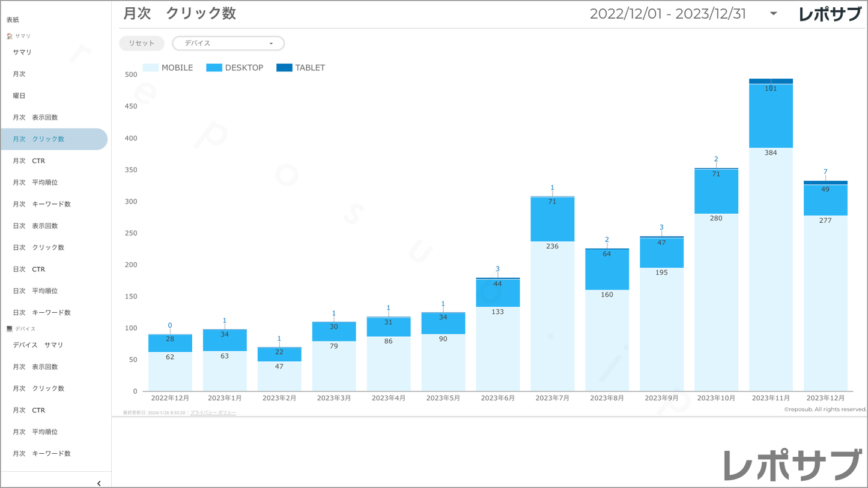Click the MOBILE legend color swatch
The height and width of the screenshot is (488, 868).
(x=151, y=68)
